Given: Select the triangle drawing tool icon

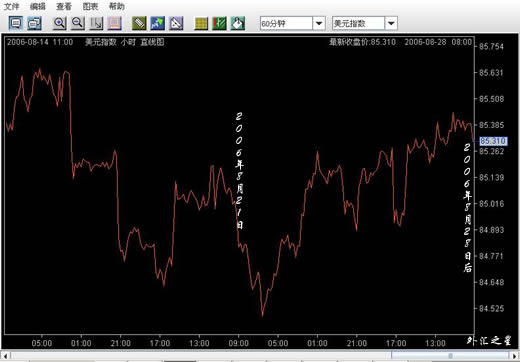Looking at the screenshot, I should coord(176,23).
